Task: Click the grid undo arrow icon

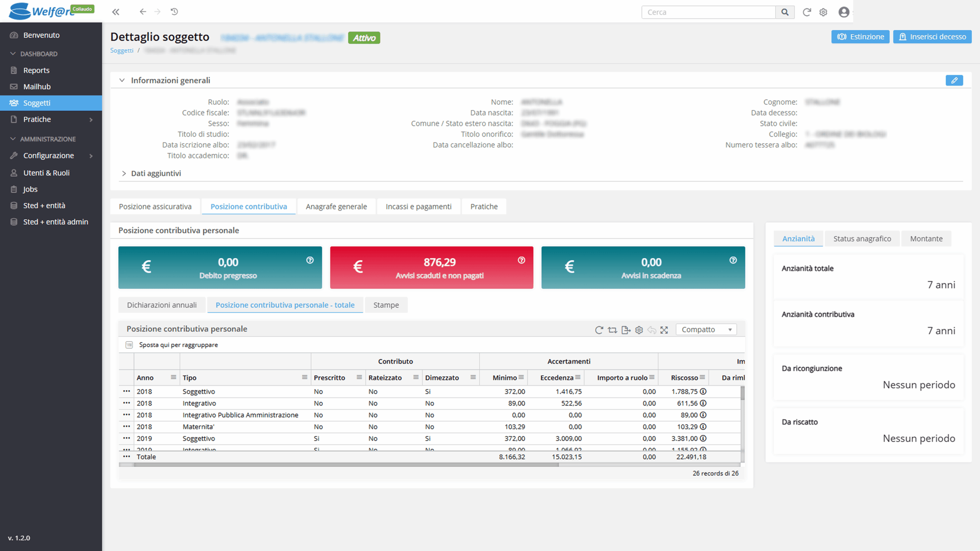Action: 652,330
